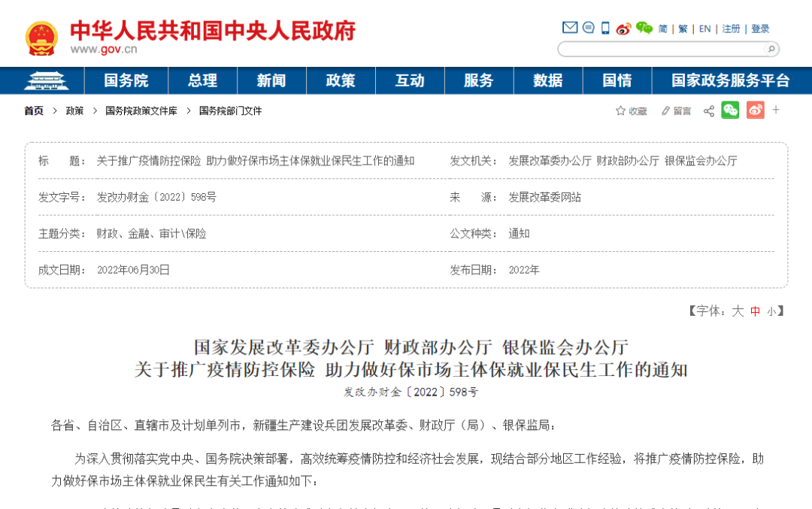Favorite the article via the 收藏 star icon
Image resolution: width=812 pixels, height=509 pixels.
click(x=632, y=111)
